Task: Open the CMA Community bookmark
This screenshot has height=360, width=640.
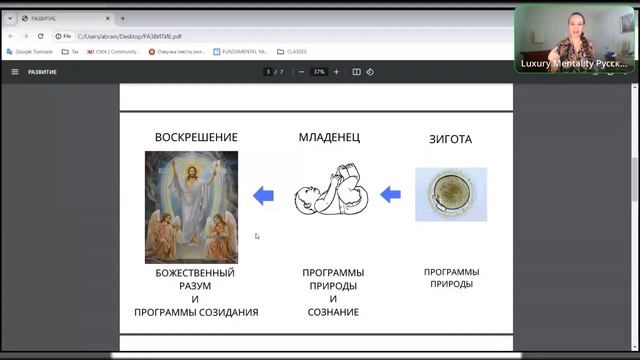Action: [x=113, y=52]
